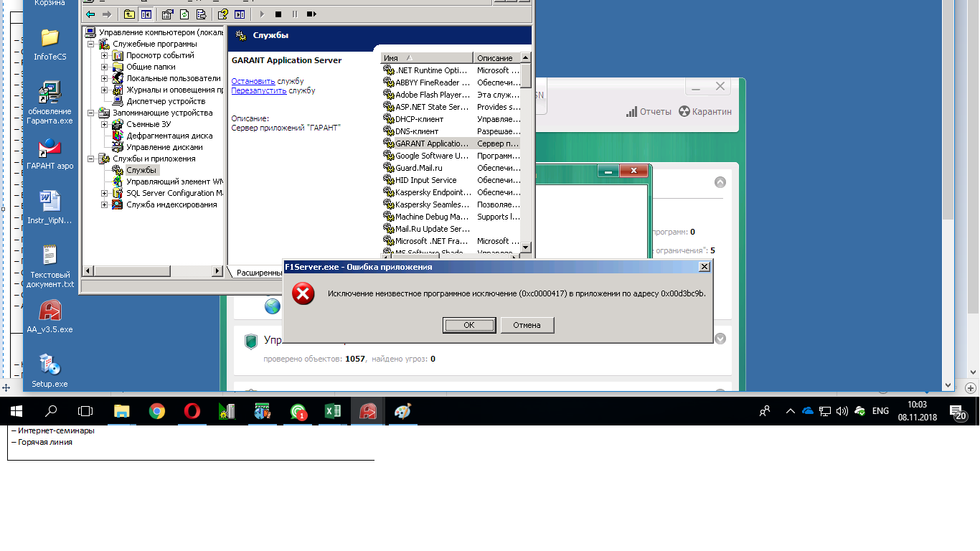The image size is (980, 551).
Task: Open the Properties toolbar icon
Action: [x=167, y=14]
